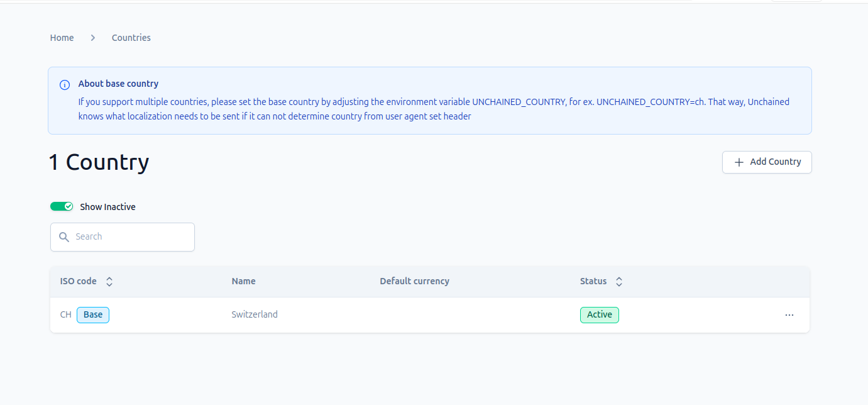The width and height of the screenshot is (868, 405).
Task: Click the Active status badge
Action: [600, 314]
